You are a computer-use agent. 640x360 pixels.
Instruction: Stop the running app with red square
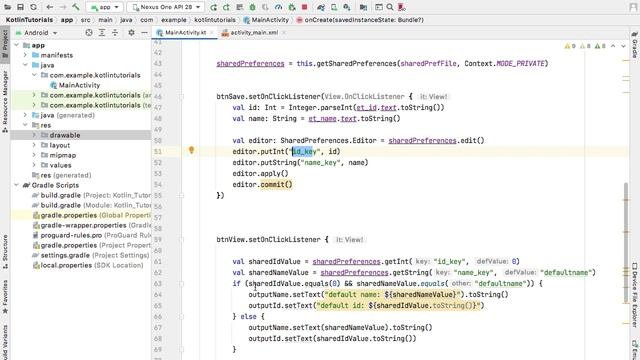click(x=304, y=7)
